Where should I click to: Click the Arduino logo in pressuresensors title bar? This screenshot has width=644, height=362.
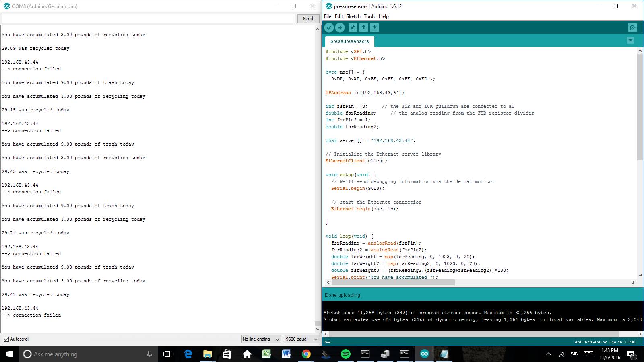click(x=328, y=6)
